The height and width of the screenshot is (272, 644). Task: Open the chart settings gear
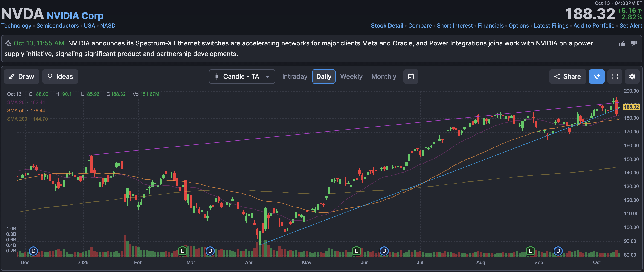pos(632,76)
